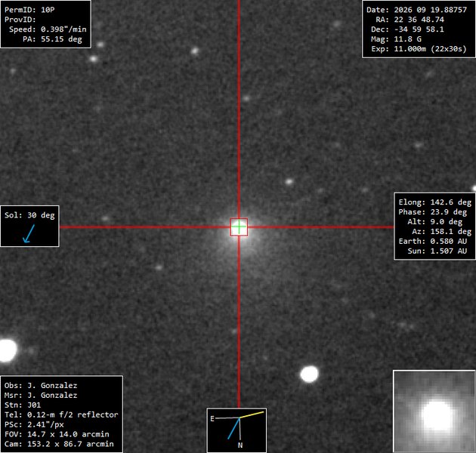Click the zoomed comet thumbnail inset
The image size is (476, 453).
(434, 411)
